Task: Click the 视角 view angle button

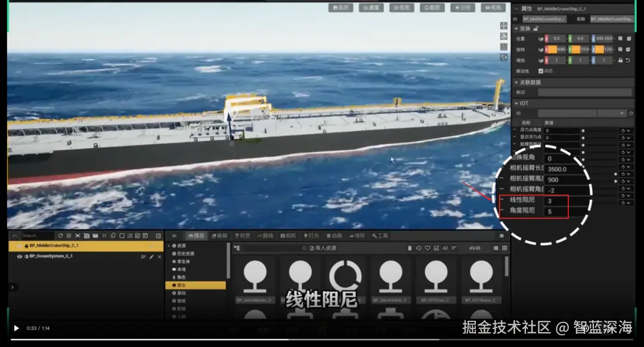Action: [x=493, y=8]
